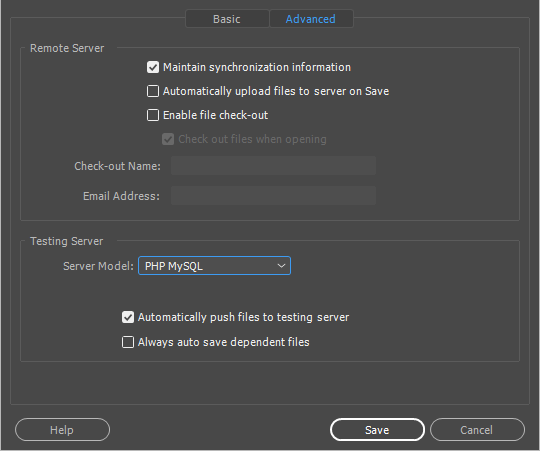Click the Check-out Name input field
This screenshot has height=451, width=540.
(273, 166)
